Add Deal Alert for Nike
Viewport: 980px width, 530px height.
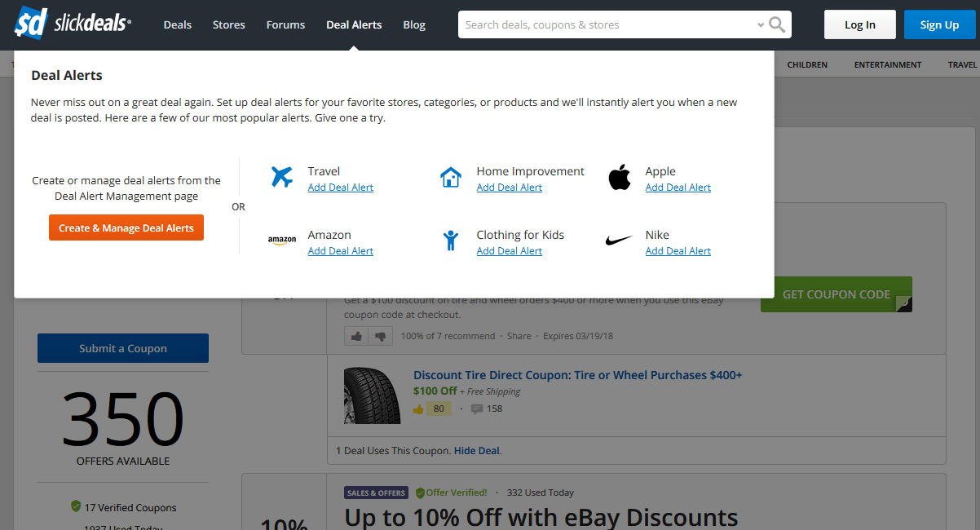pos(678,251)
